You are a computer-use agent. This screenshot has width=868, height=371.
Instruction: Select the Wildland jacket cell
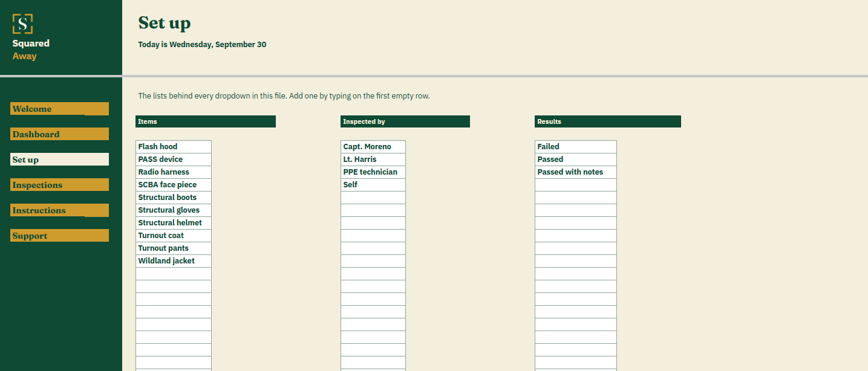pyautogui.click(x=174, y=261)
